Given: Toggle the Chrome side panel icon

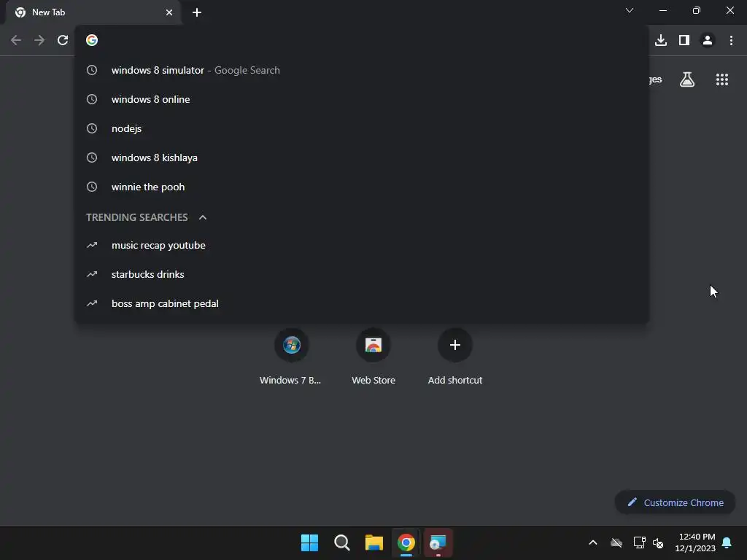Looking at the screenshot, I should coord(684,41).
